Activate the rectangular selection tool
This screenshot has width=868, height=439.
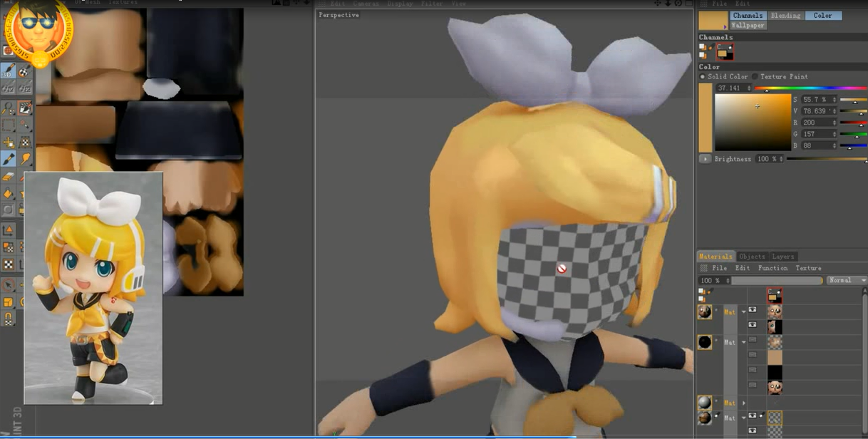tap(9, 125)
